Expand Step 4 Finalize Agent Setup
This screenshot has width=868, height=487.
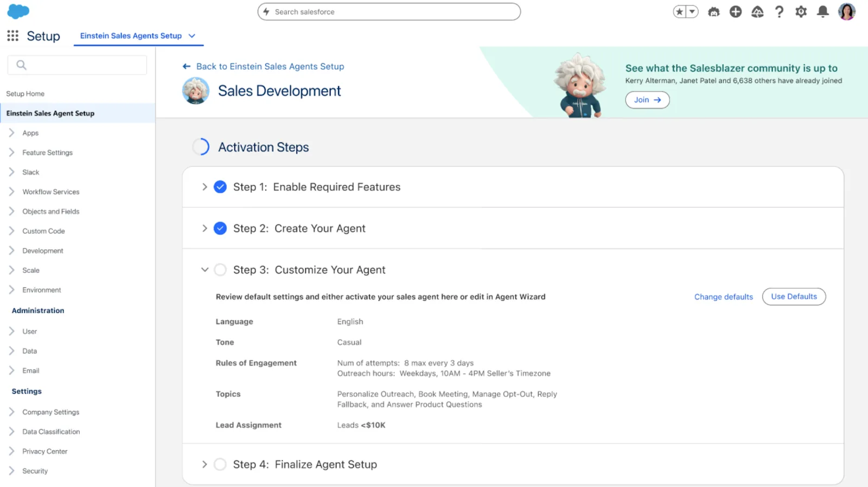pyautogui.click(x=205, y=464)
